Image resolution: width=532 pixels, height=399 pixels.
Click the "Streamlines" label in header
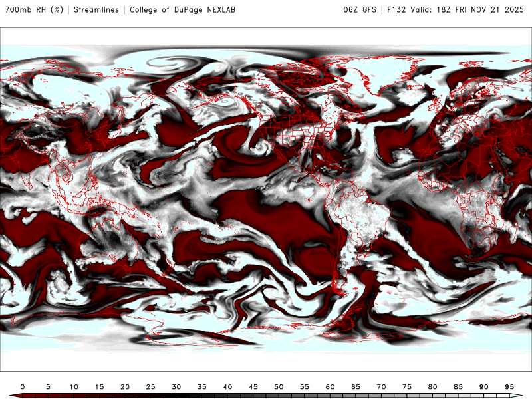coord(96,9)
